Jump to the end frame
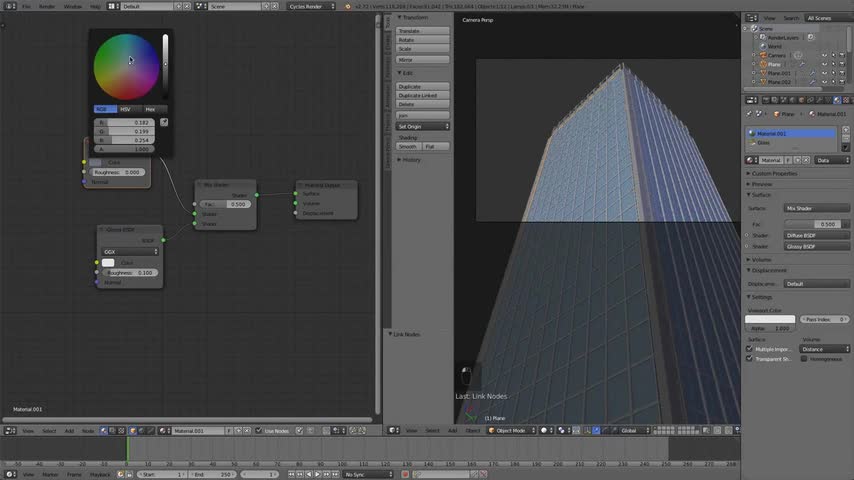This screenshot has width=854, height=480. pyautogui.click(x=335, y=475)
